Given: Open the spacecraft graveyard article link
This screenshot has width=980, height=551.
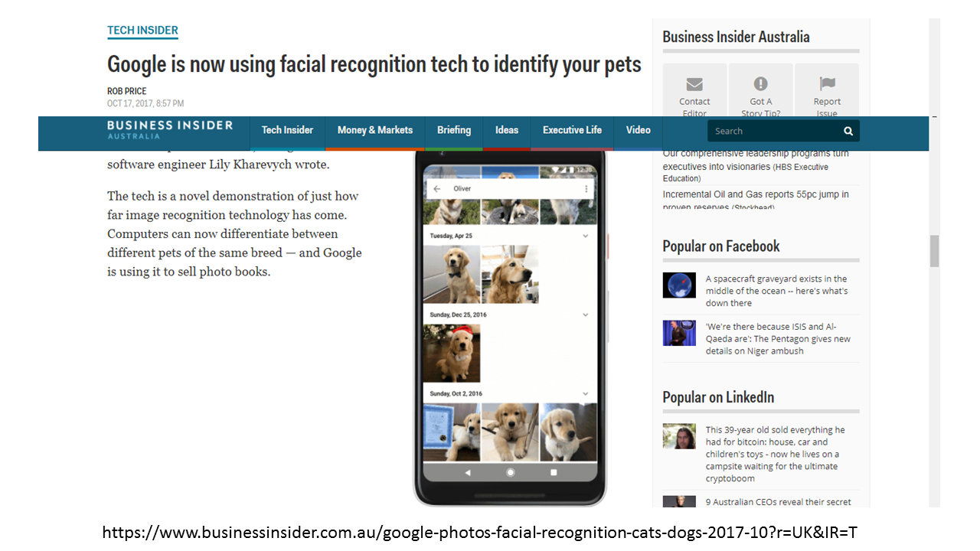Looking at the screenshot, I should (776, 291).
